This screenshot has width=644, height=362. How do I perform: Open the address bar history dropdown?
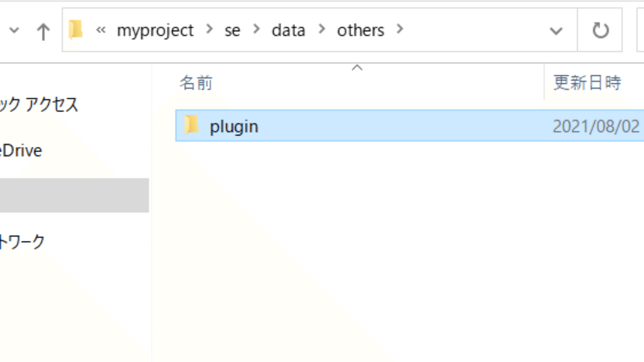click(x=556, y=31)
